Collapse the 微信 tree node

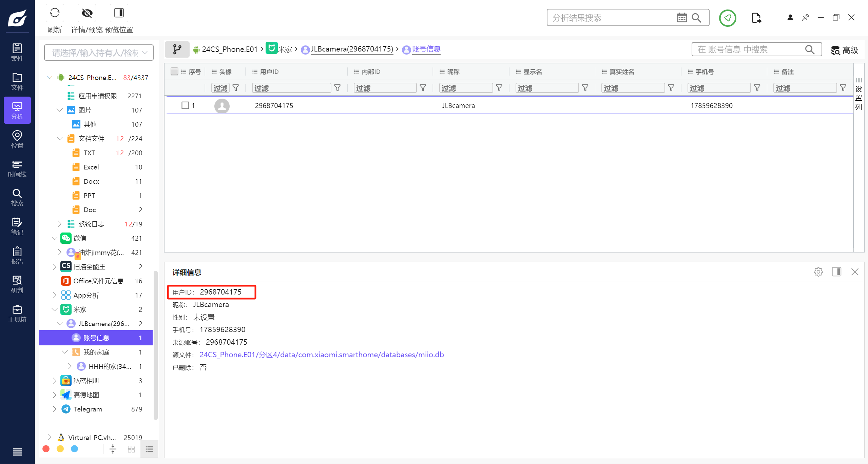55,238
